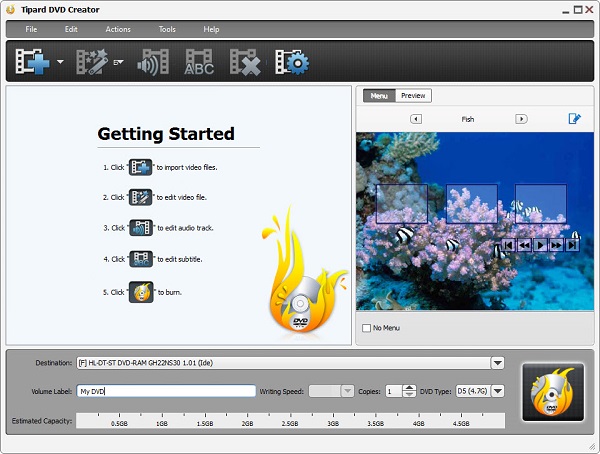Open the Preferences gear film icon
The width and height of the screenshot is (600, 454).
pyautogui.click(x=291, y=62)
